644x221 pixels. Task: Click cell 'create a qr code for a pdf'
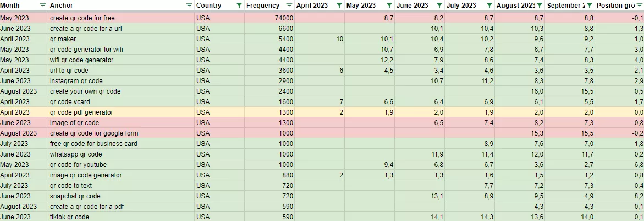[121, 207]
